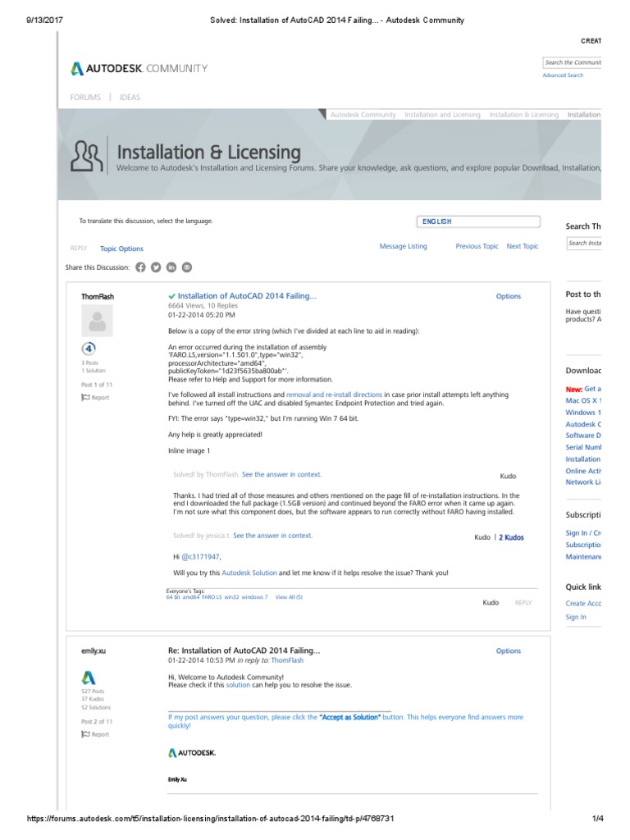630x840 pixels.
Task: Open the FORUMS menu
Action: click(x=85, y=97)
